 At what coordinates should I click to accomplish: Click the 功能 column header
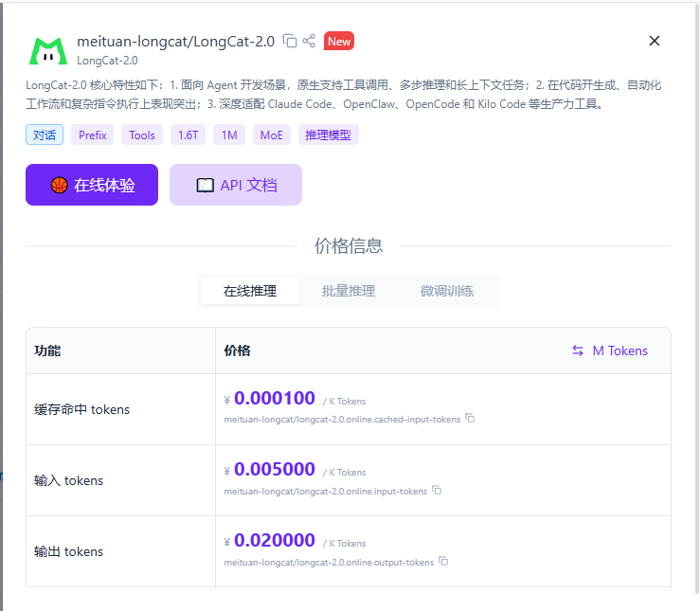click(47, 350)
